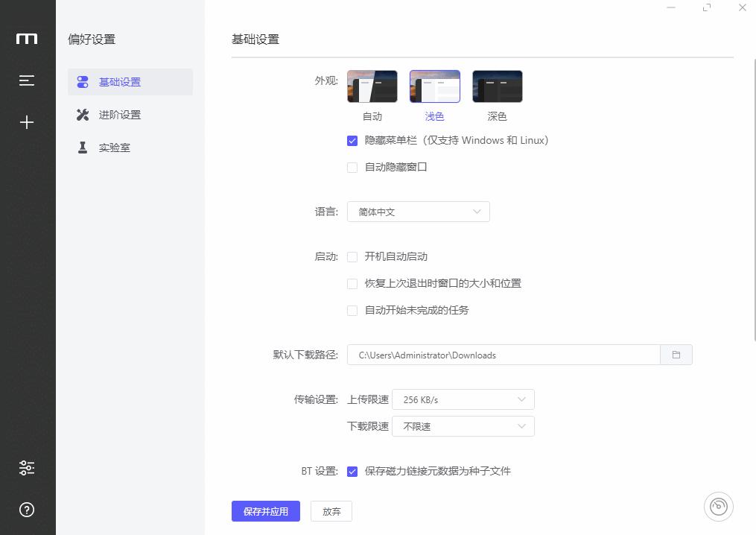The image size is (756, 535).
Task: Select the 深色 appearance theme thumbnail
Action: pyautogui.click(x=497, y=85)
